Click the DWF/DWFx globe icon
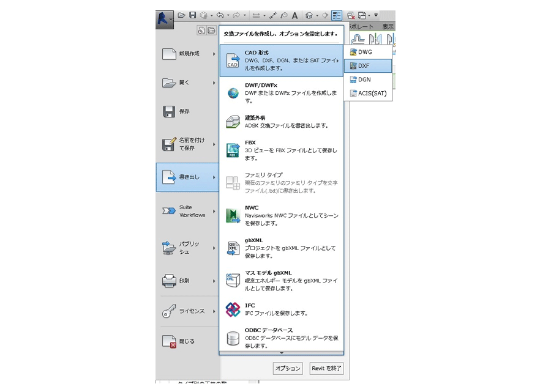 233,93
